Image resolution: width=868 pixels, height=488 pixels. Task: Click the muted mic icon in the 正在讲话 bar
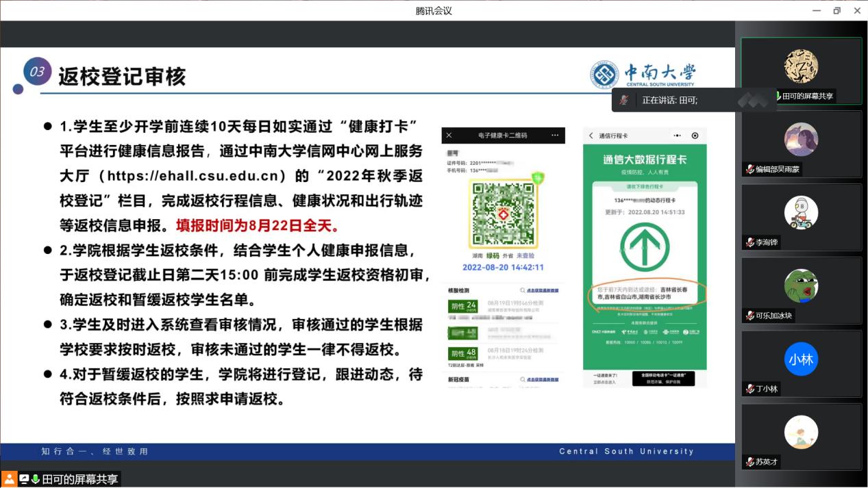point(623,101)
